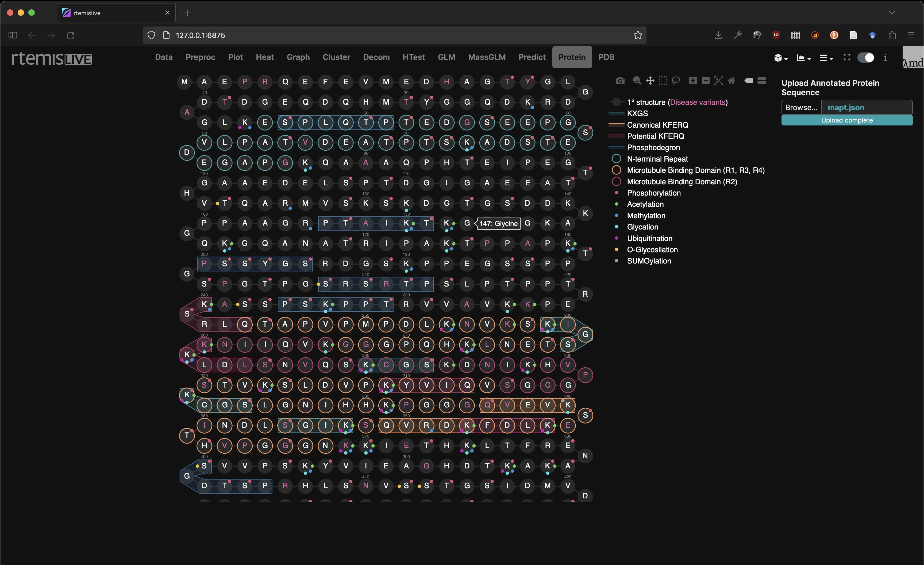Open the browser hamburger menu

pos(911,35)
